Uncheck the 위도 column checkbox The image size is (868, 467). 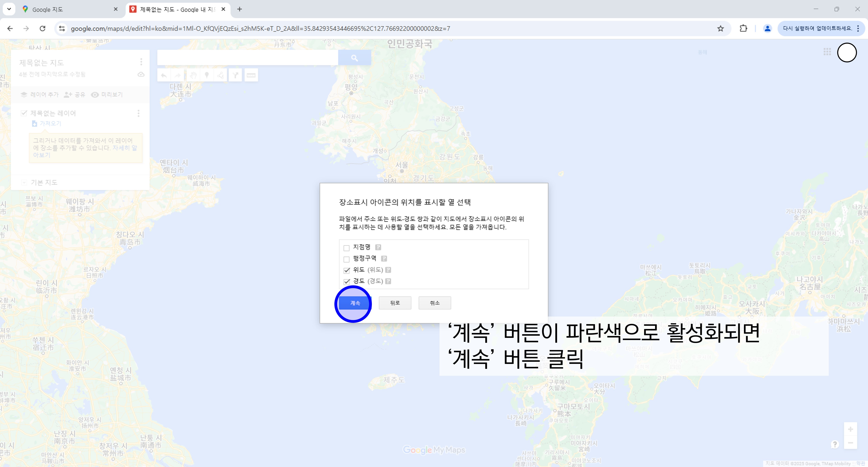click(x=346, y=270)
